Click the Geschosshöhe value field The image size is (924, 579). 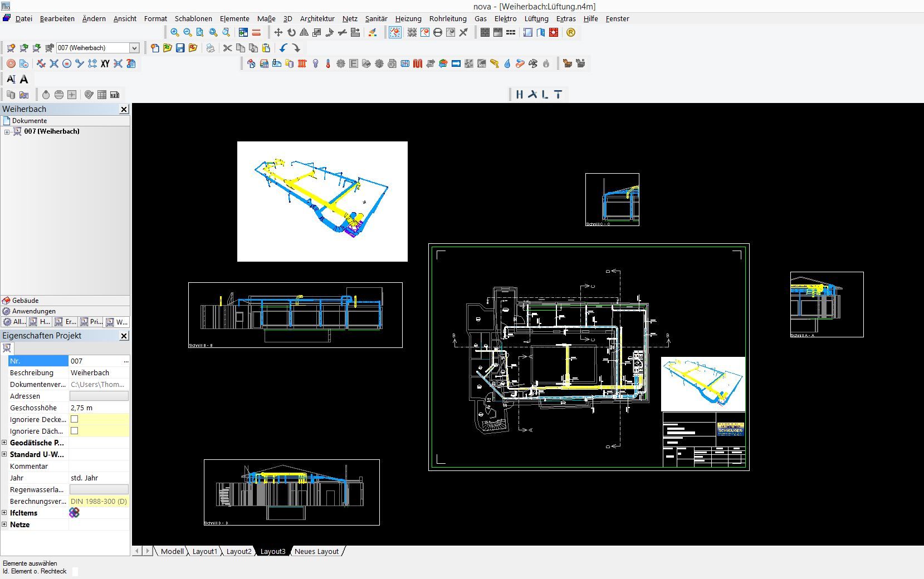tap(99, 408)
